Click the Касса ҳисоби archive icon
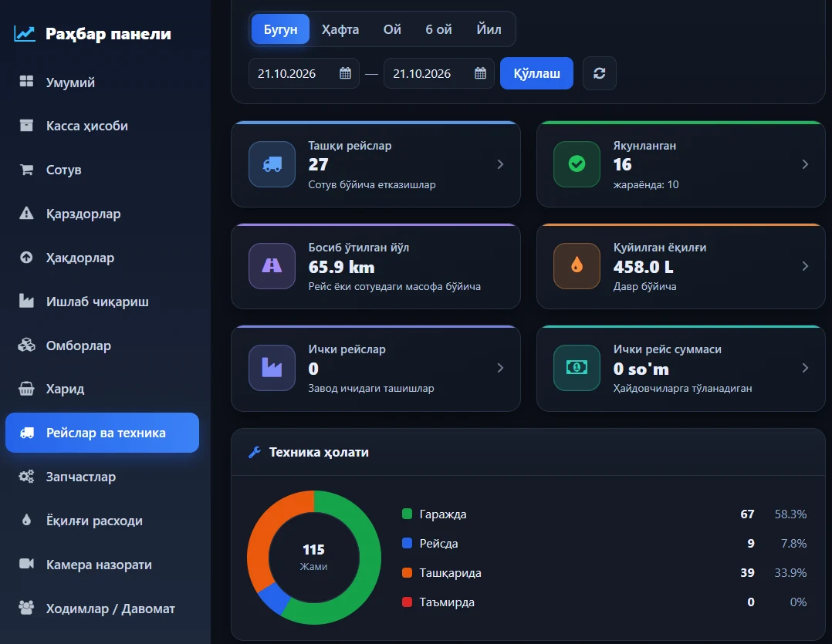The image size is (832, 644). point(26,125)
